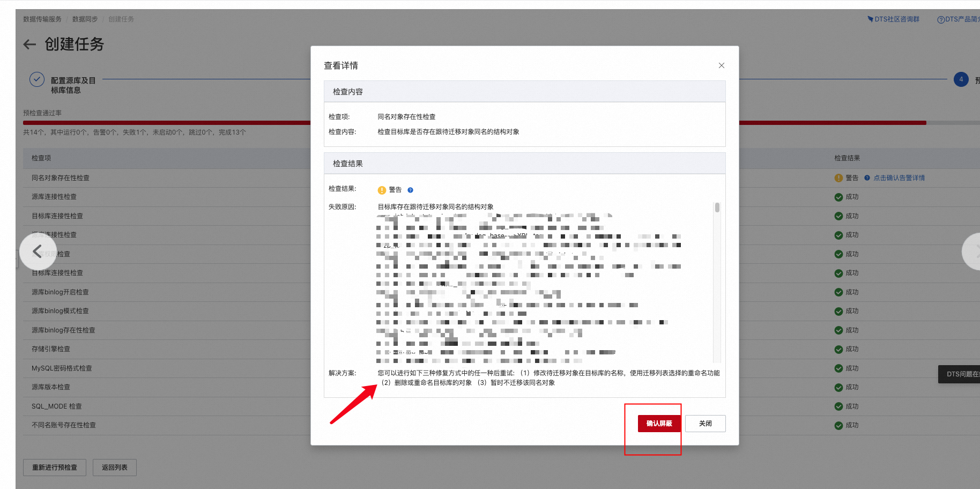Open 点击确认告警详情 link
Screen dimensions: 980x489
899,178
